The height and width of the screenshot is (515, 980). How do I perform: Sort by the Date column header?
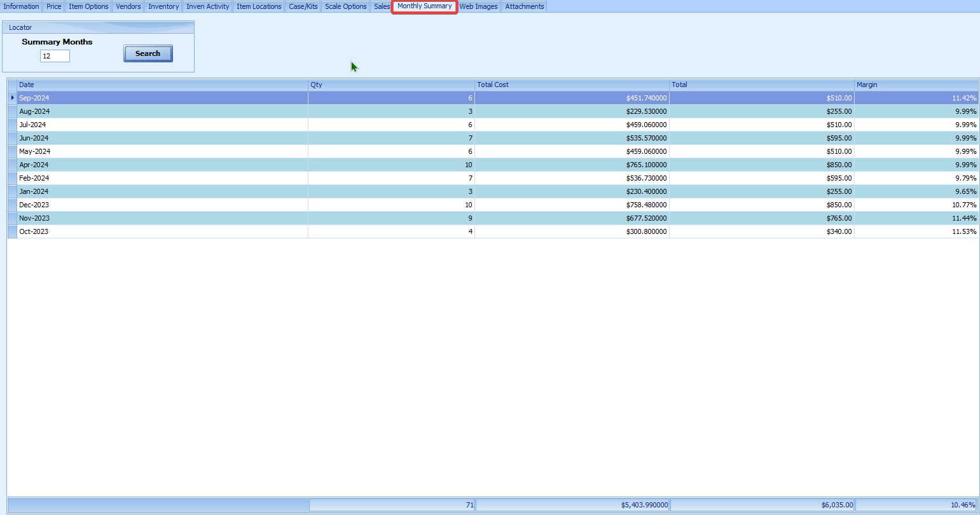162,85
